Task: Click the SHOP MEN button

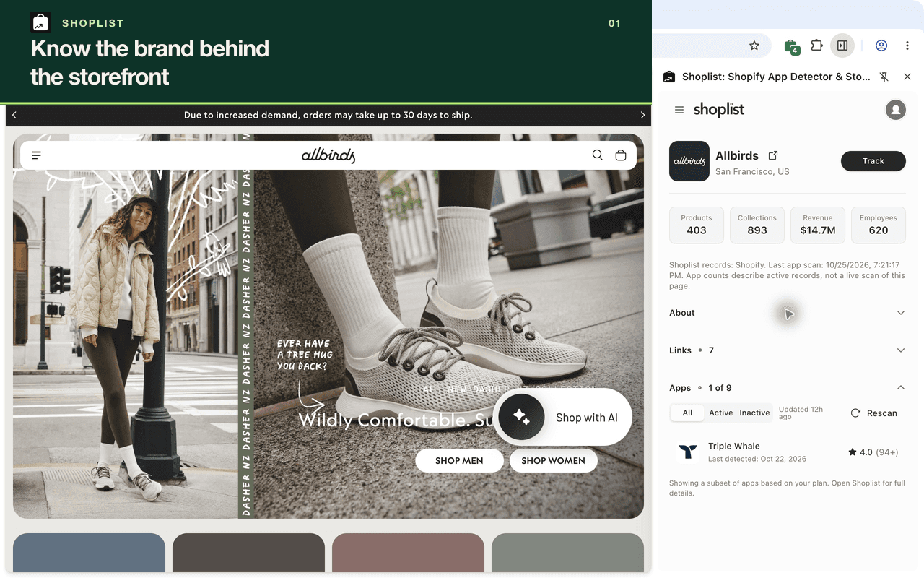Action: tap(459, 461)
